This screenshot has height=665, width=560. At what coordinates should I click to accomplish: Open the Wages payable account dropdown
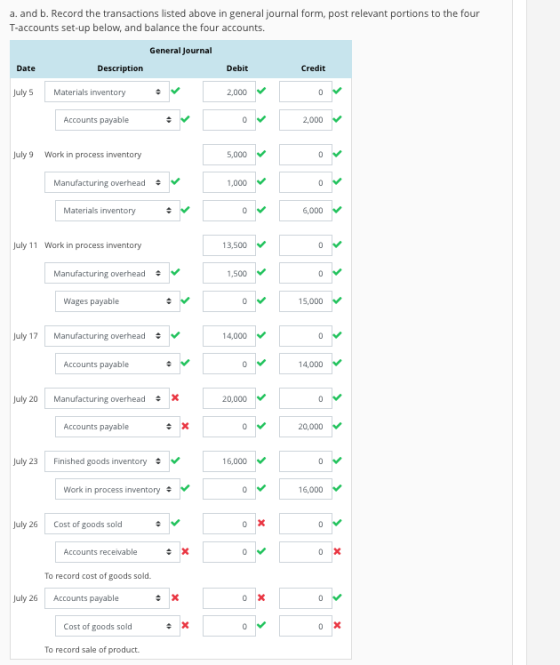[118, 301]
